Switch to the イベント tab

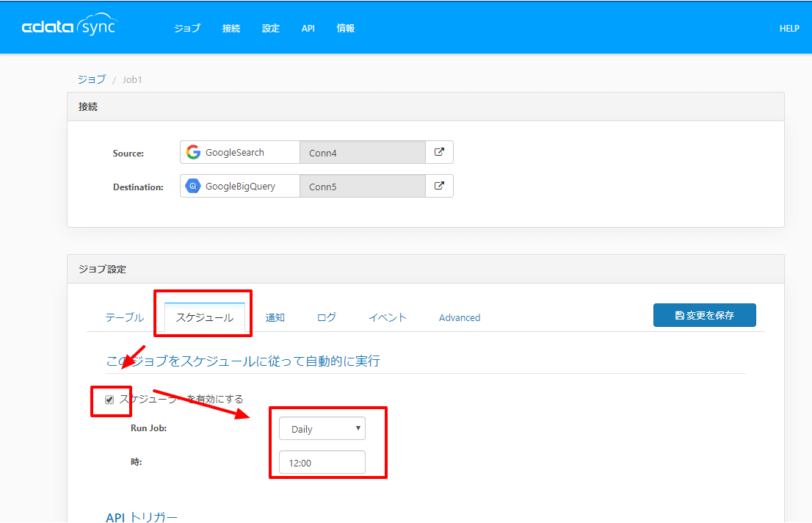click(x=388, y=318)
